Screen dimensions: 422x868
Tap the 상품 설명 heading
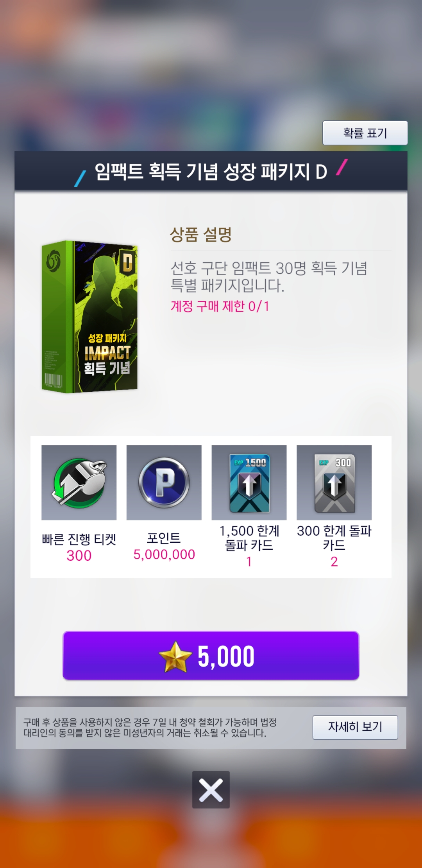[201, 235]
